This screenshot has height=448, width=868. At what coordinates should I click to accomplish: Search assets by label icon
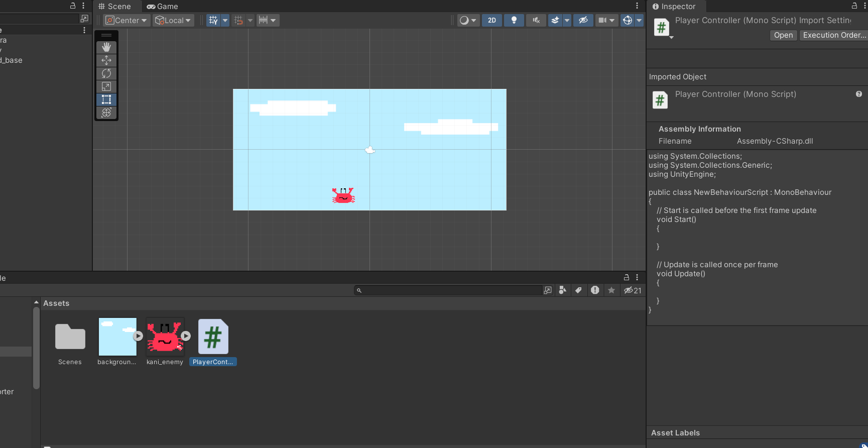[x=579, y=290]
